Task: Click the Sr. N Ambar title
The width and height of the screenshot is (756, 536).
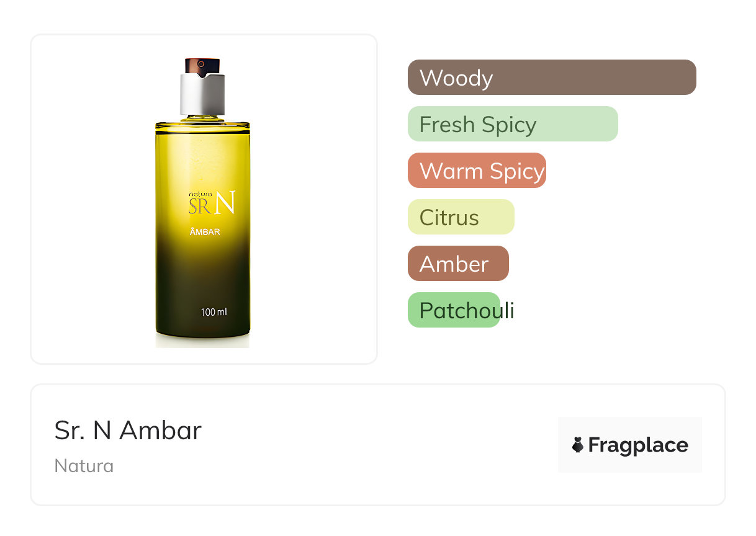Action: click(128, 430)
